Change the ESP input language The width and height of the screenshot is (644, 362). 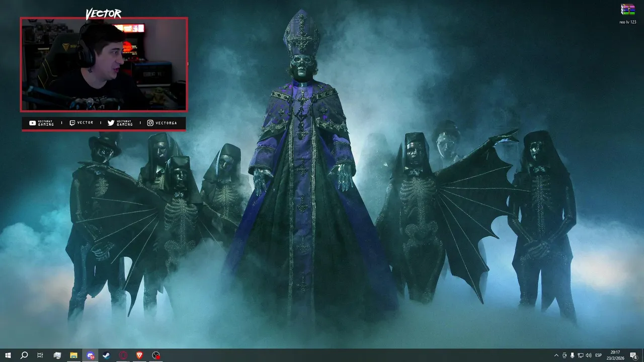599,355
